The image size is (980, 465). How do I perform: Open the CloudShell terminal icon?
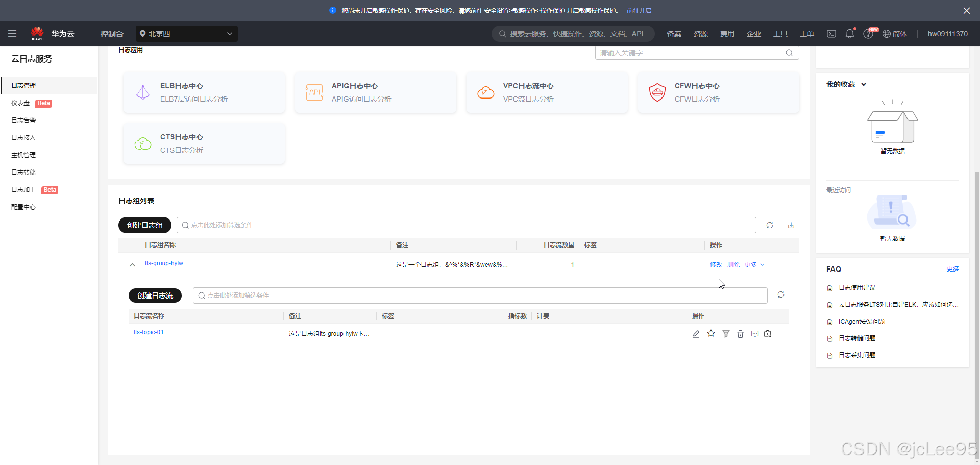tap(831, 34)
